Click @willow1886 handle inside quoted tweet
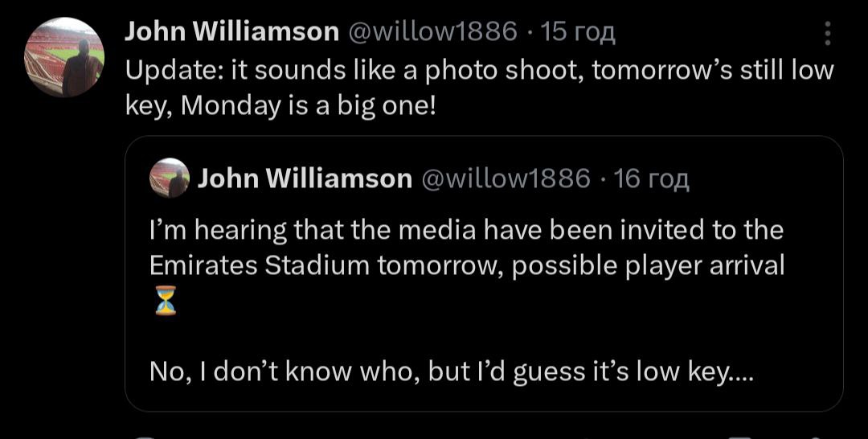 click(506, 178)
